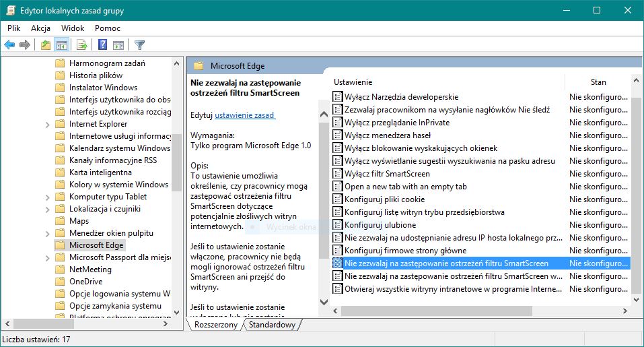
Task: Click the Forward arrow toolbar icon
Action: [25, 45]
